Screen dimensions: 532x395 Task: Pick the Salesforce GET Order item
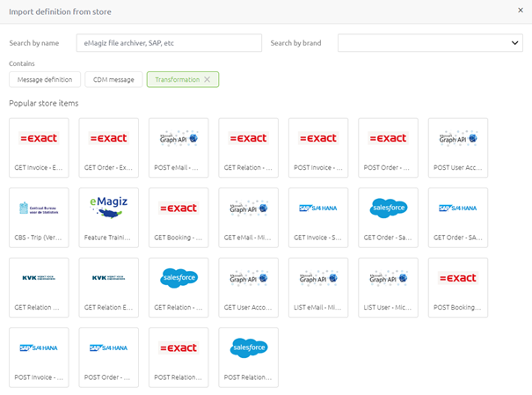coord(389,217)
